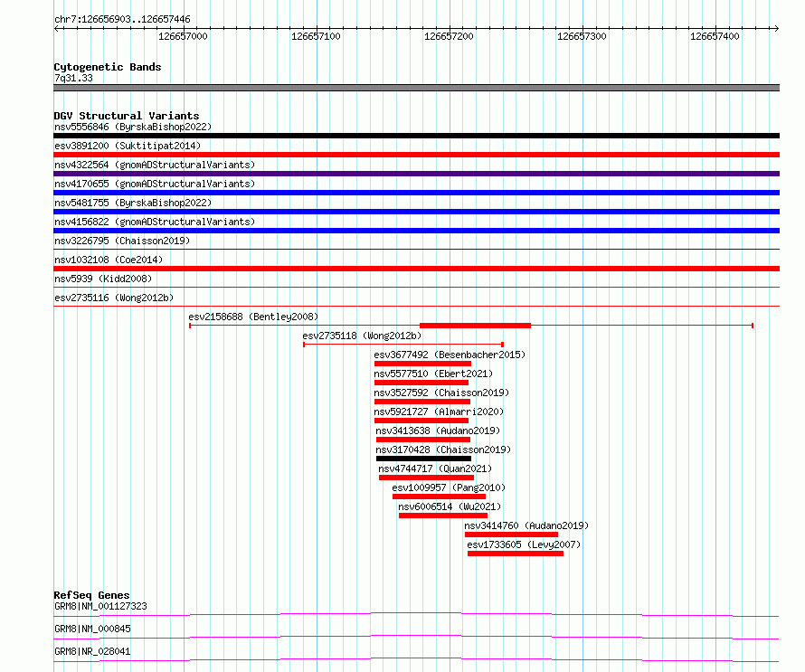Select nsv4744717 (Quan2021) variant label
Viewport: 805px width, 672px height.
[435, 469]
